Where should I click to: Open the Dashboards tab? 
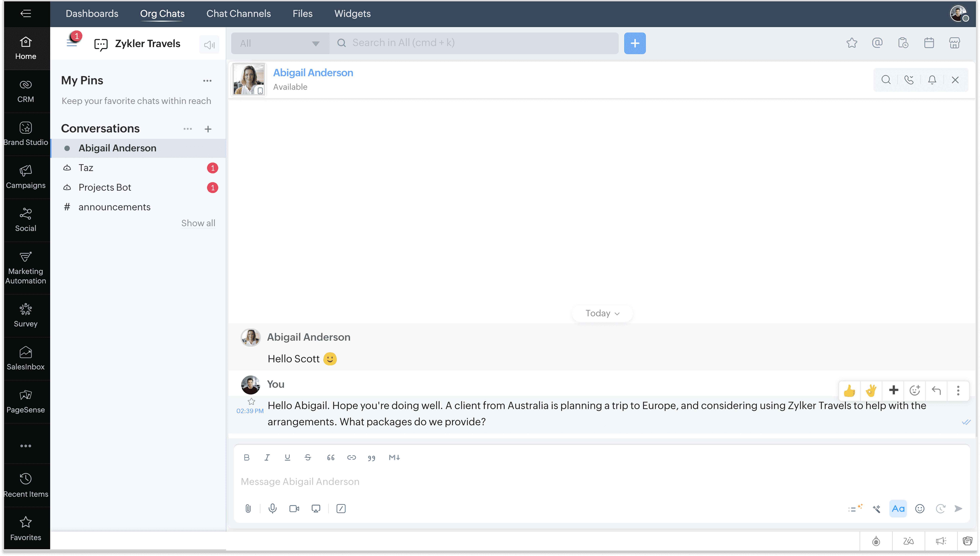92,14
